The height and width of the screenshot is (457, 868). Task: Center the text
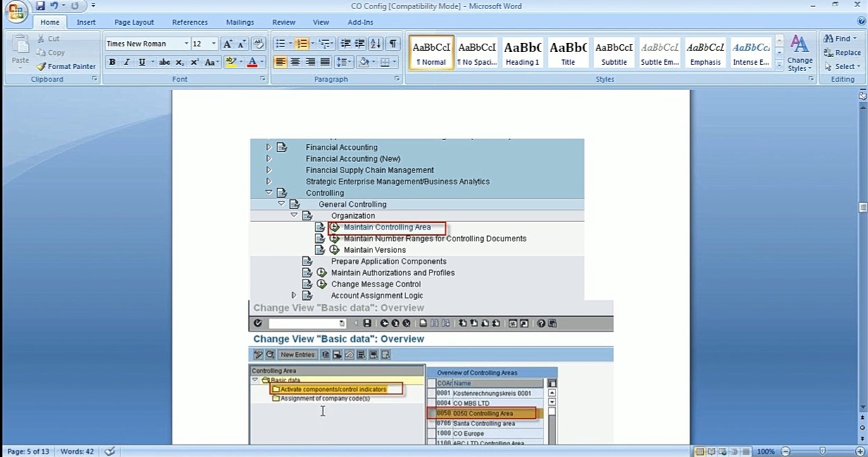[x=295, y=62]
